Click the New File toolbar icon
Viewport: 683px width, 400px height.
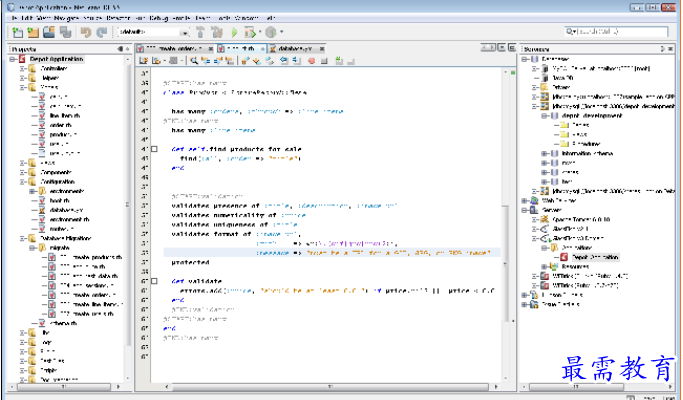pyautogui.click(x=16, y=32)
